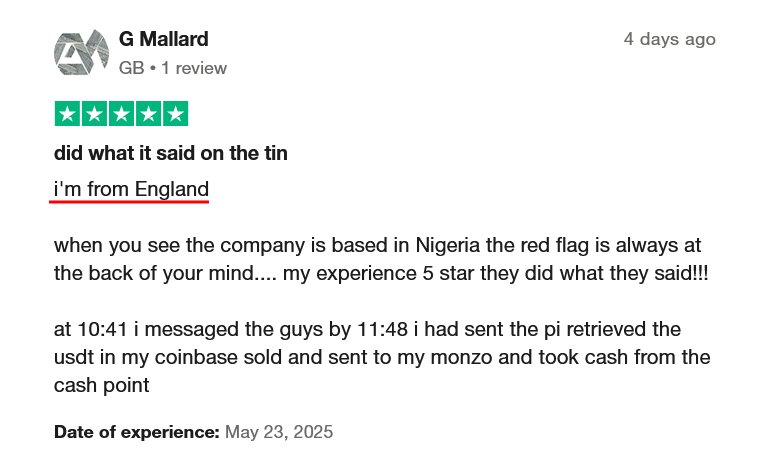Open the '4 days ago' timestamp

coord(670,39)
